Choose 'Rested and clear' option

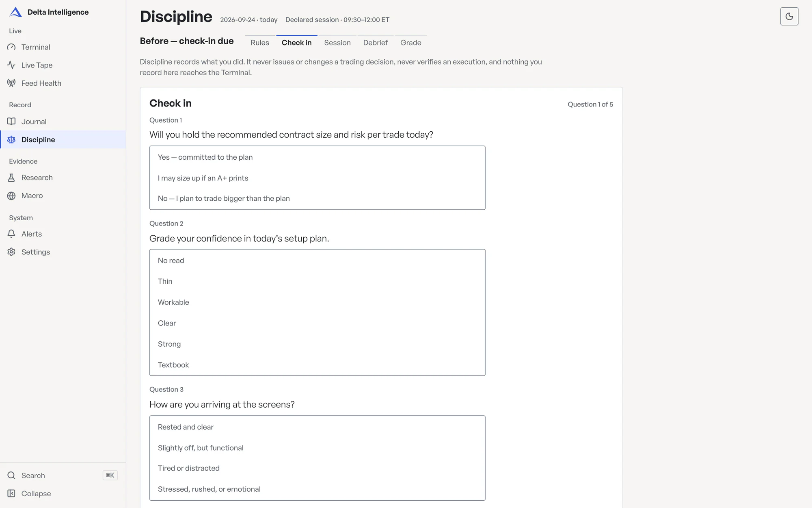coord(317,427)
